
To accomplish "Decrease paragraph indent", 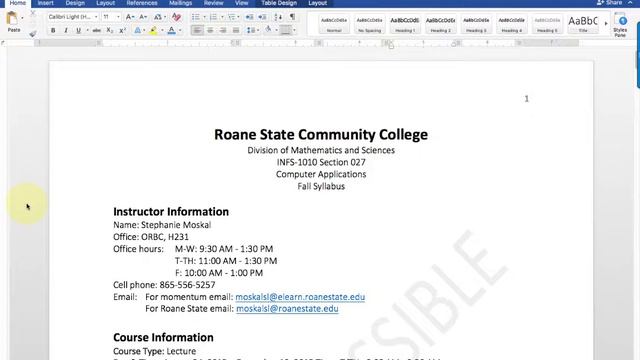I will (249, 17).
